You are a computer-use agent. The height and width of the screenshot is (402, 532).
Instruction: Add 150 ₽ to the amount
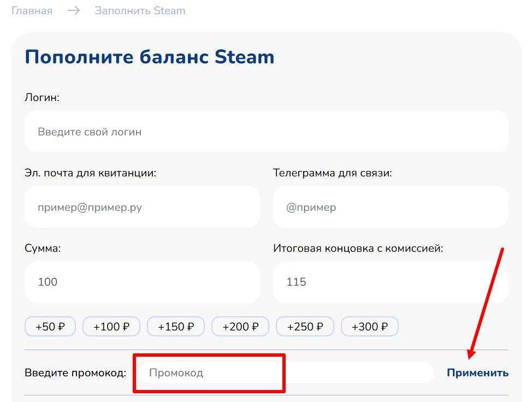click(176, 326)
